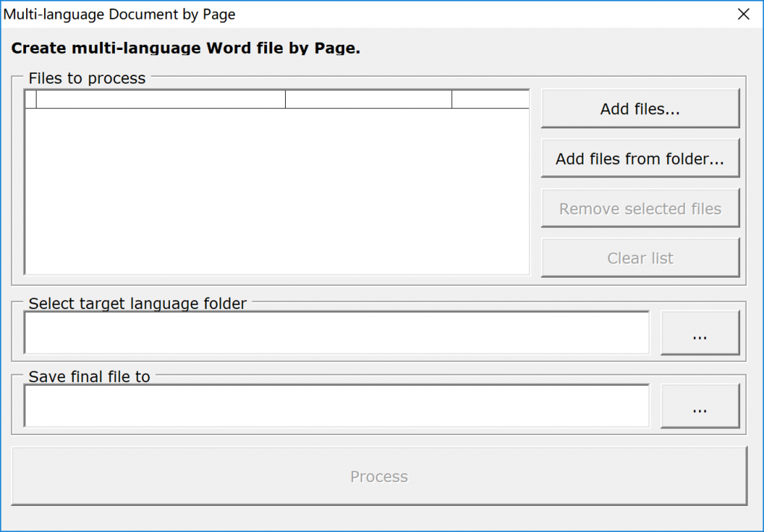Click the 'Save final file to' group label
This screenshot has width=764, height=532.
[90, 377]
